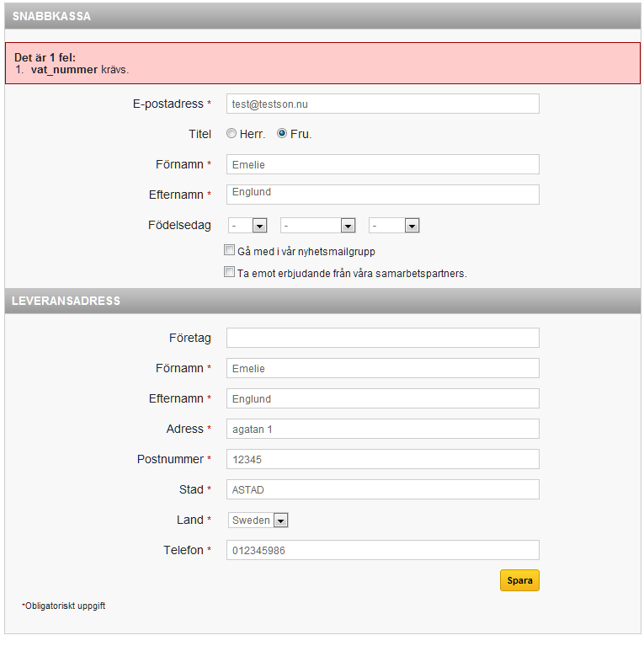Click the Efternamn field under Snabbkassa
Screen dimensions: 644x646
383,195
